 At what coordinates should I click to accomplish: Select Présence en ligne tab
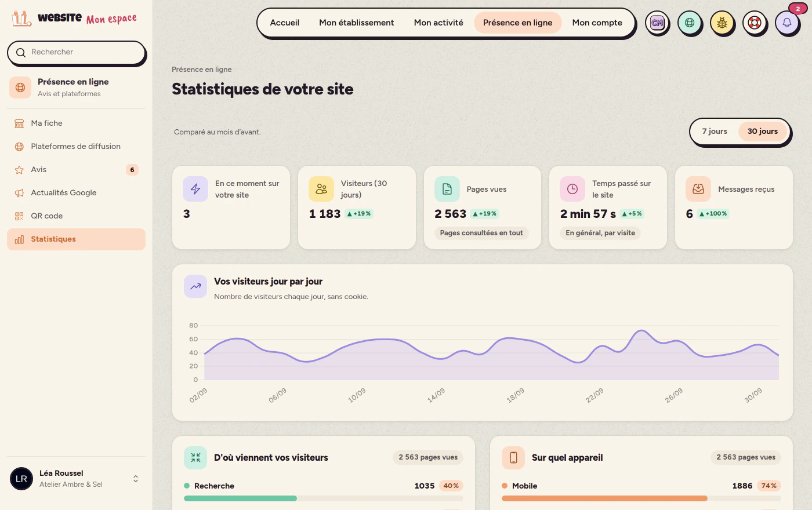tap(518, 23)
